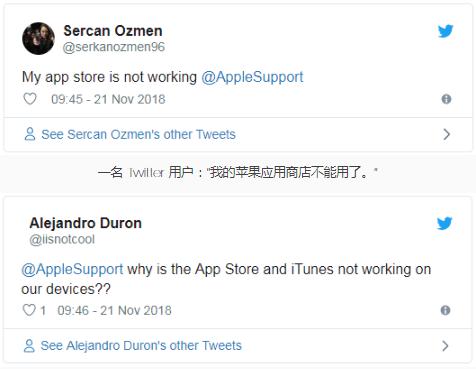Image resolution: width=476 pixels, height=369 pixels.
Task: Click the Twitter bird icon on Alejandro Duron's tweet
Action: (x=445, y=223)
